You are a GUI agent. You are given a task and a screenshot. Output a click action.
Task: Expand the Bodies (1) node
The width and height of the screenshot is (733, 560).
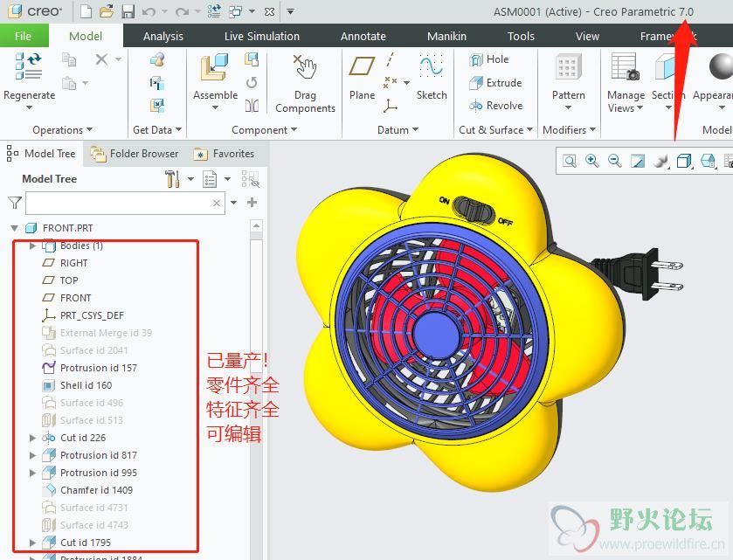click(32, 245)
